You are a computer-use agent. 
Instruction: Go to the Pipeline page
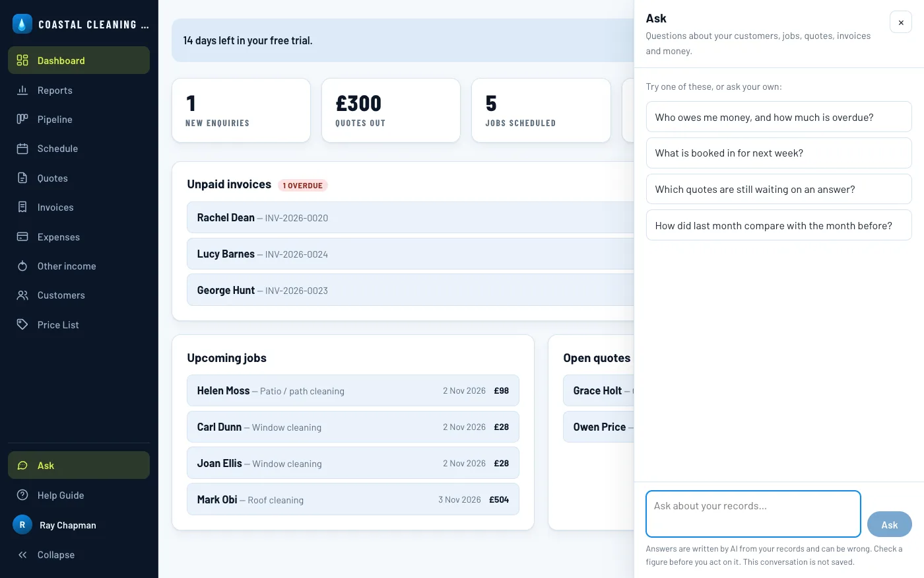click(79, 119)
